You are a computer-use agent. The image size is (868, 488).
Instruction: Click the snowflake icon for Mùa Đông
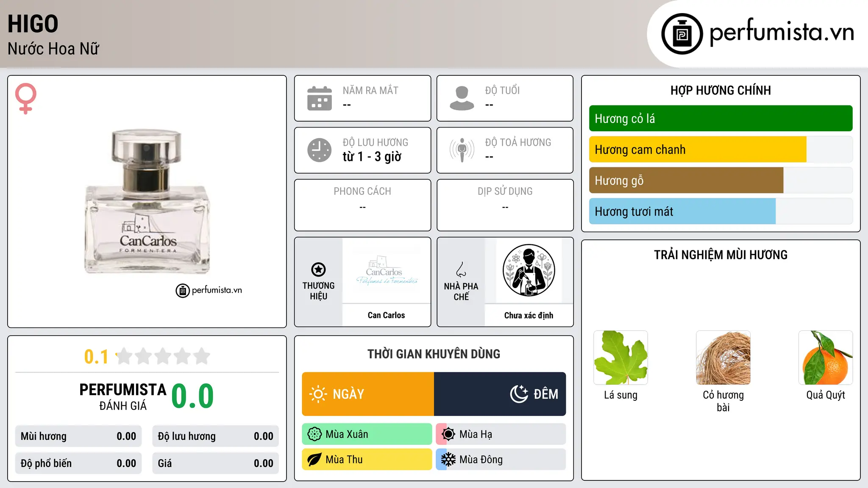(448, 460)
